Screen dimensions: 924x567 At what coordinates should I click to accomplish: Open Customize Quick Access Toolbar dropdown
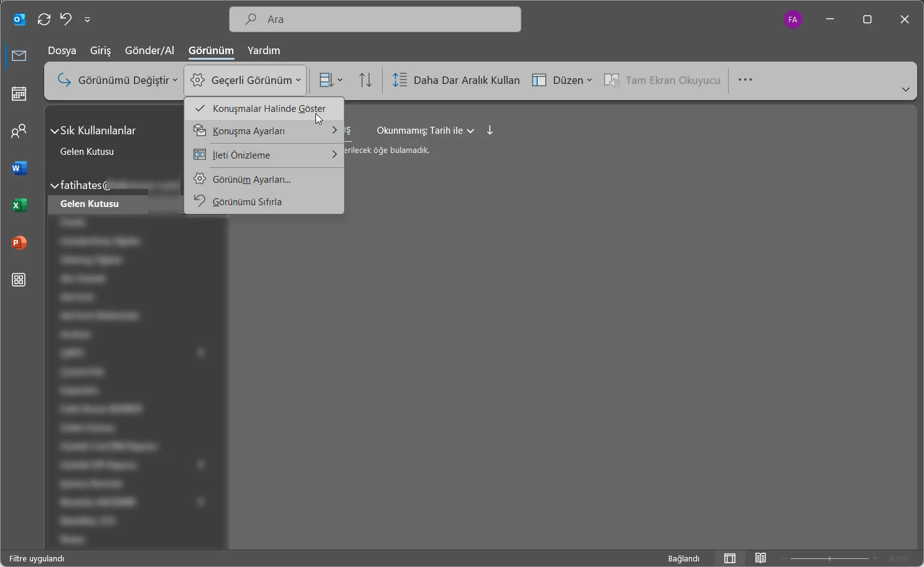coord(88,20)
